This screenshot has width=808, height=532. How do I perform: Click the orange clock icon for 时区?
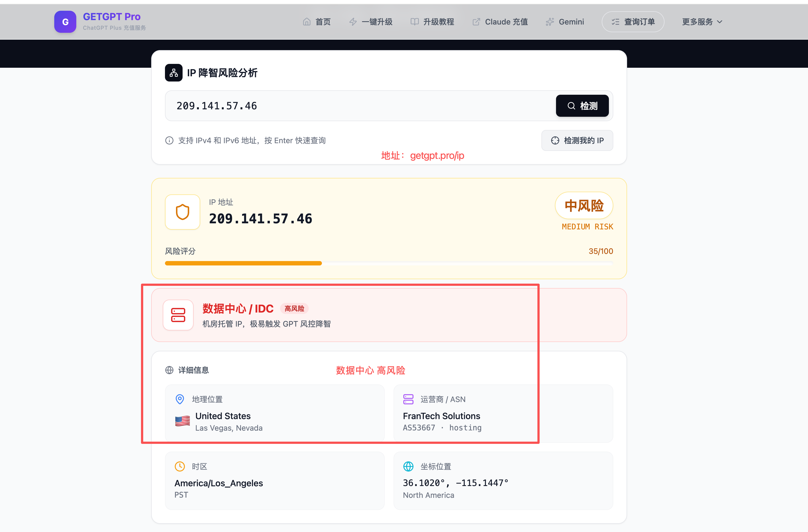tap(180, 466)
